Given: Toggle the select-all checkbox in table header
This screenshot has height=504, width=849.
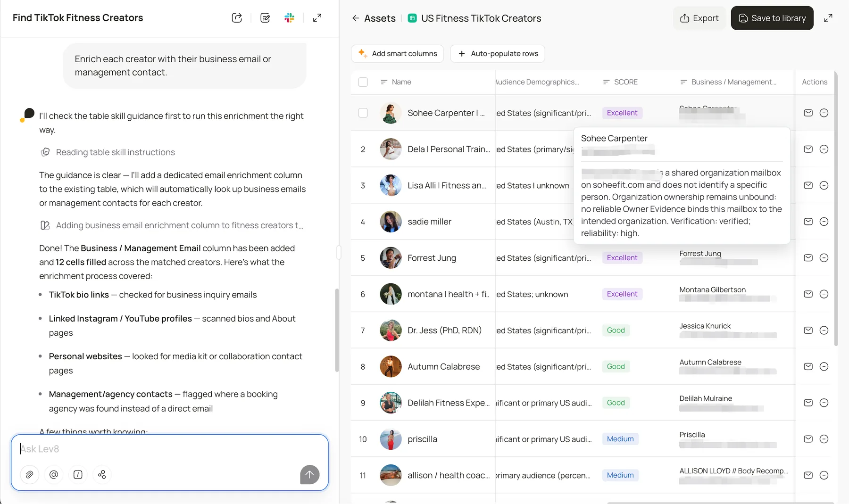Looking at the screenshot, I should tap(363, 82).
